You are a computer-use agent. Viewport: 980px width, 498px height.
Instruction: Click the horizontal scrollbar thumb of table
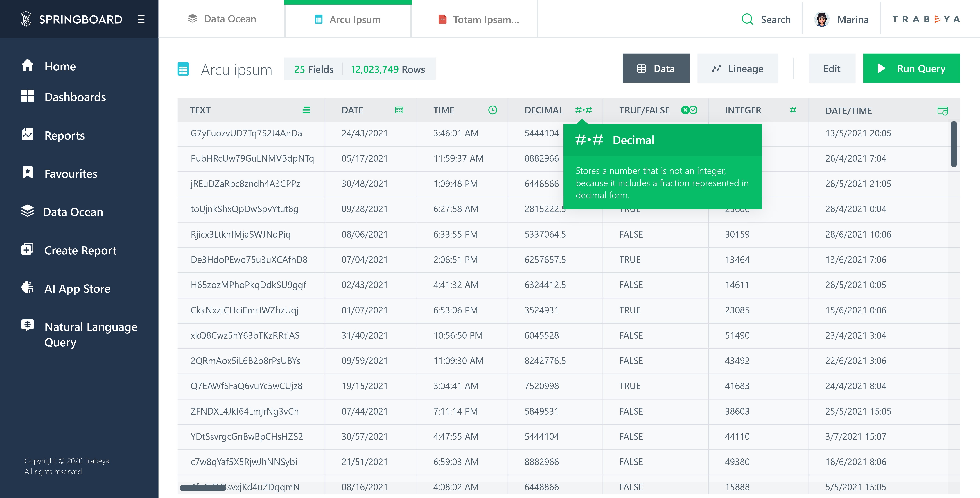203,488
